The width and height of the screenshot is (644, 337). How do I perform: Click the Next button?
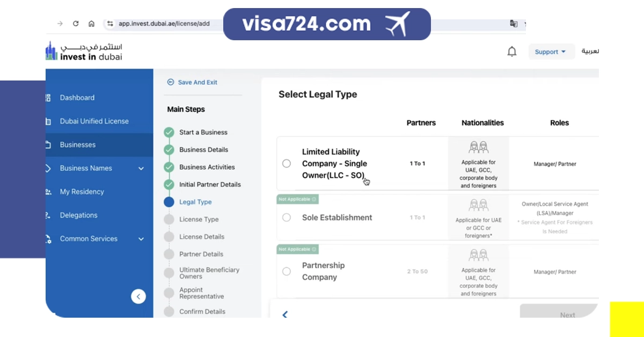(558, 314)
